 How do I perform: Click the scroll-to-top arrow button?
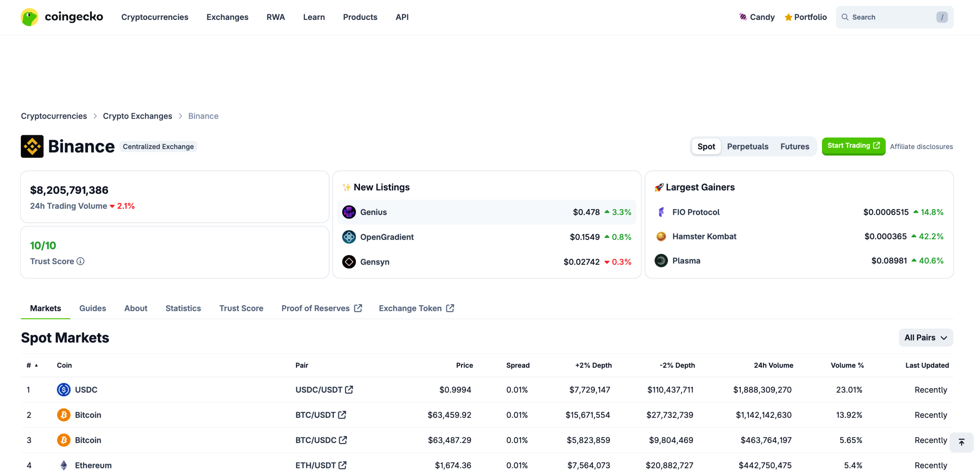point(961,443)
